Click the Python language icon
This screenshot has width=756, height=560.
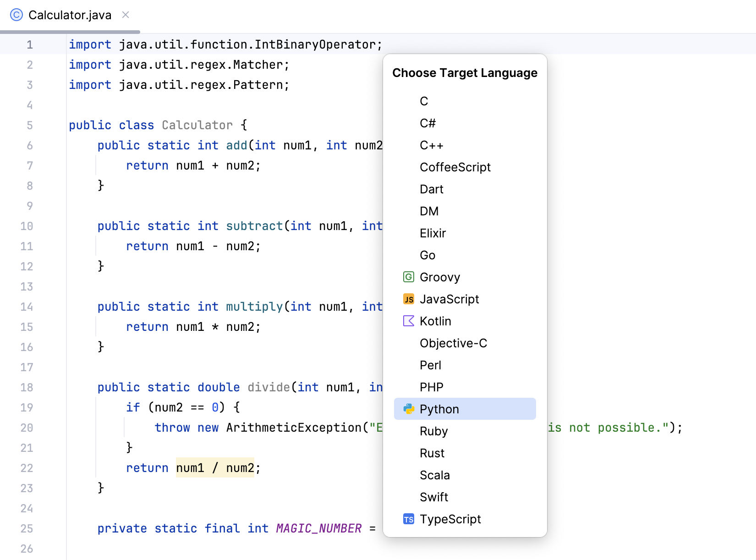[409, 409]
